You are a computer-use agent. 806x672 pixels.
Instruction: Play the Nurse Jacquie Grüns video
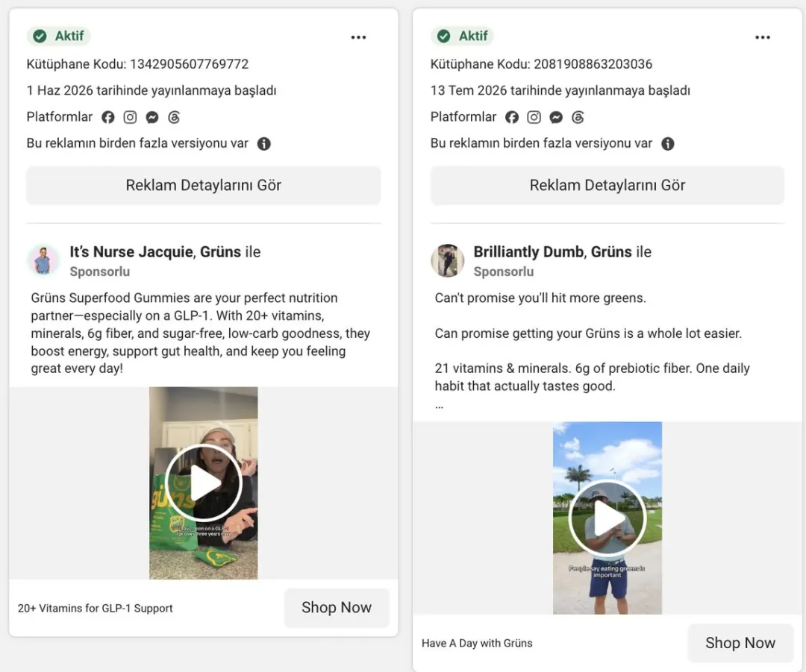pos(204,483)
